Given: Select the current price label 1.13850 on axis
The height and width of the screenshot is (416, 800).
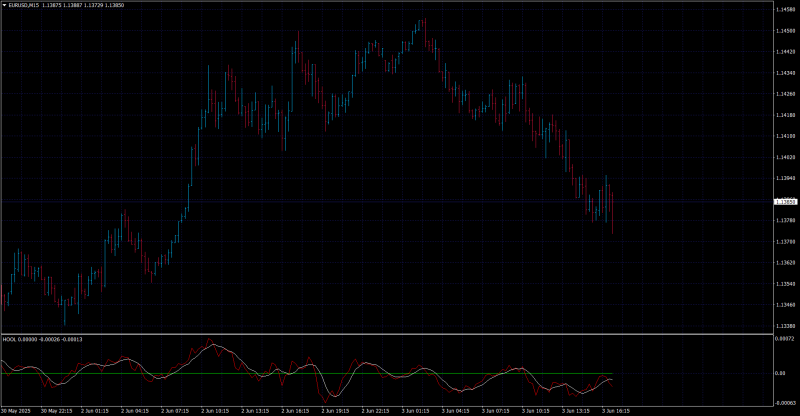Looking at the screenshot, I should click(x=785, y=202).
